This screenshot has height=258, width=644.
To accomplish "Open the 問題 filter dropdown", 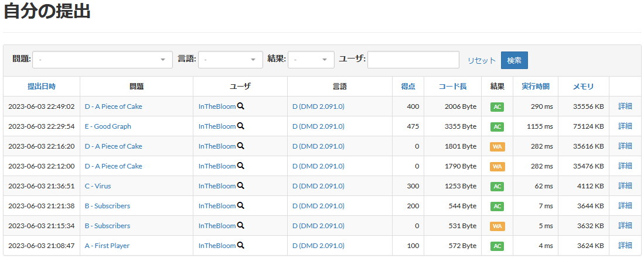I will pos(103,60).
